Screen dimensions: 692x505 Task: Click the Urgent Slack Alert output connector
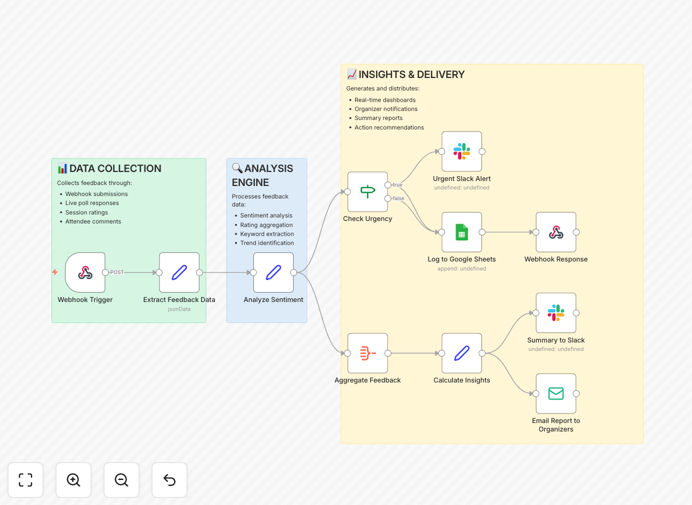pos(482,151)
